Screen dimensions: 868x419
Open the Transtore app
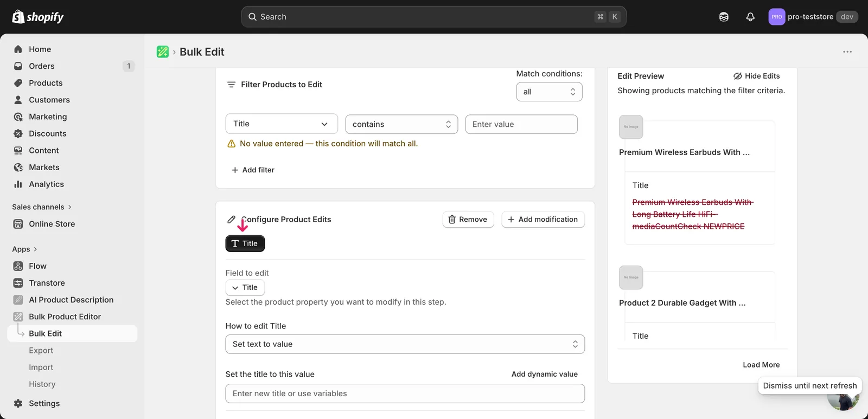47,283
